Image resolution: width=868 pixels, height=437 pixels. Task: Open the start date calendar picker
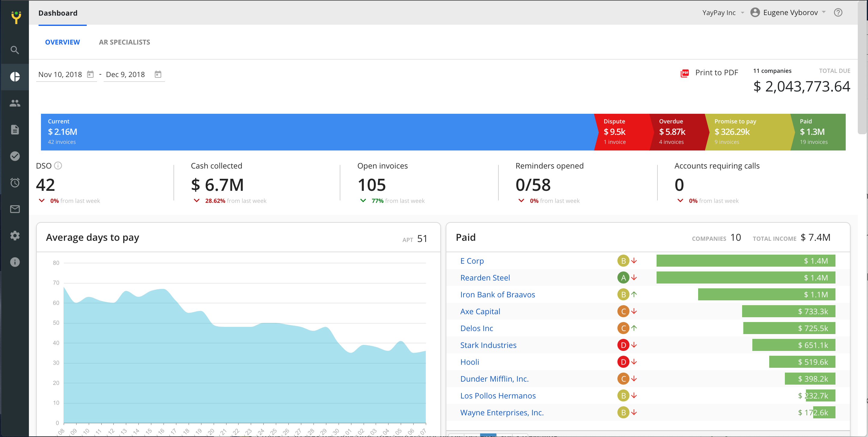(90, 74)
